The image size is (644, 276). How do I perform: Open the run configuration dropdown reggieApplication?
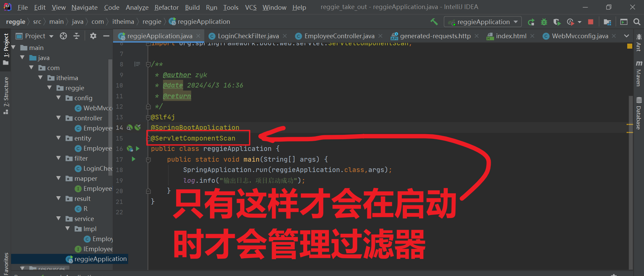483,22
